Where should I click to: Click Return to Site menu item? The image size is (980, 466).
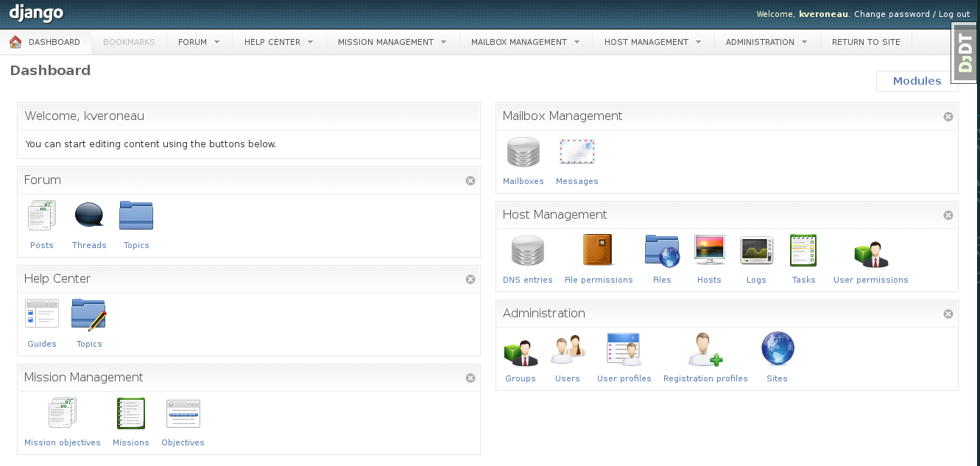(x=866, y=42)
